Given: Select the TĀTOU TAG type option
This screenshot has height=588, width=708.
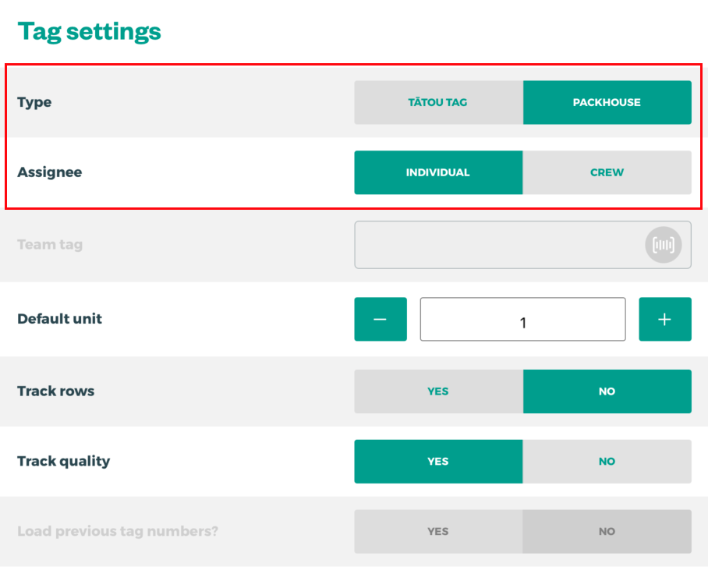Looking at the screenshot, I should click(x=438, y=102).
